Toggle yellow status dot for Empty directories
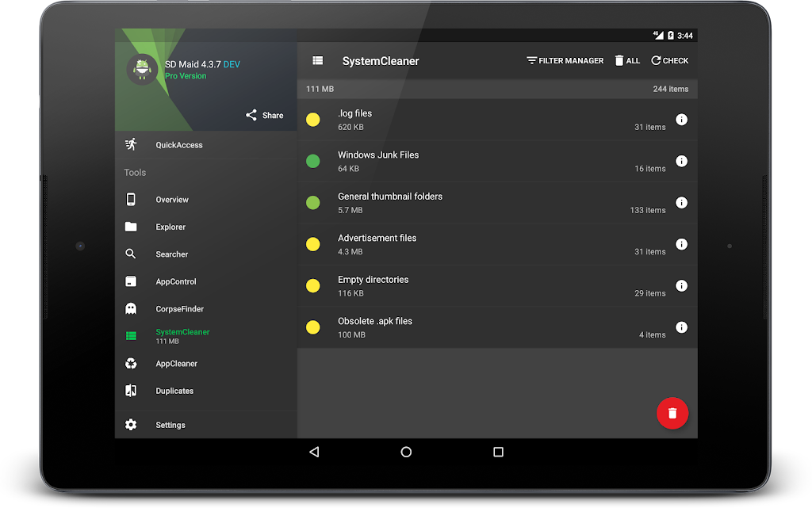812x508 pixels. pyautogui.click(x=313, y=286)
